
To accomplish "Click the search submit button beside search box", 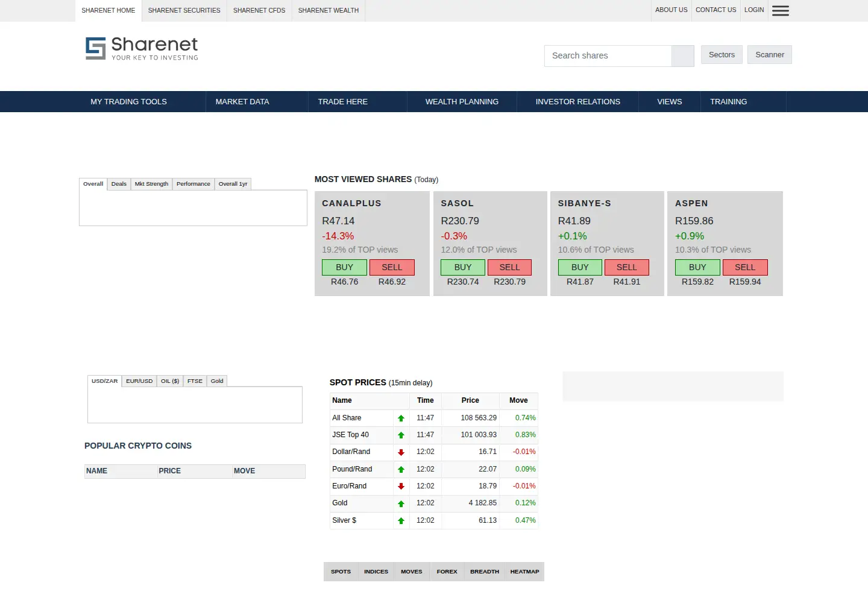I will point(683,55).
